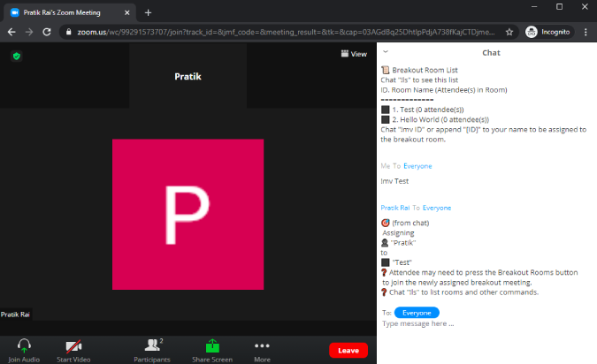
Task: Open the Everyone recipient dropdown
Action: pyautogui.click(x=417, y=313)
